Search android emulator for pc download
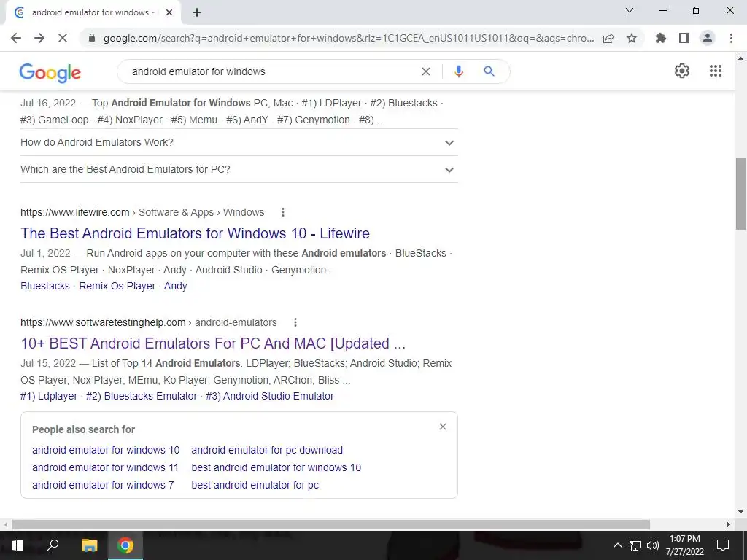This screenshot has height=560, width=747. pos(267,450)
